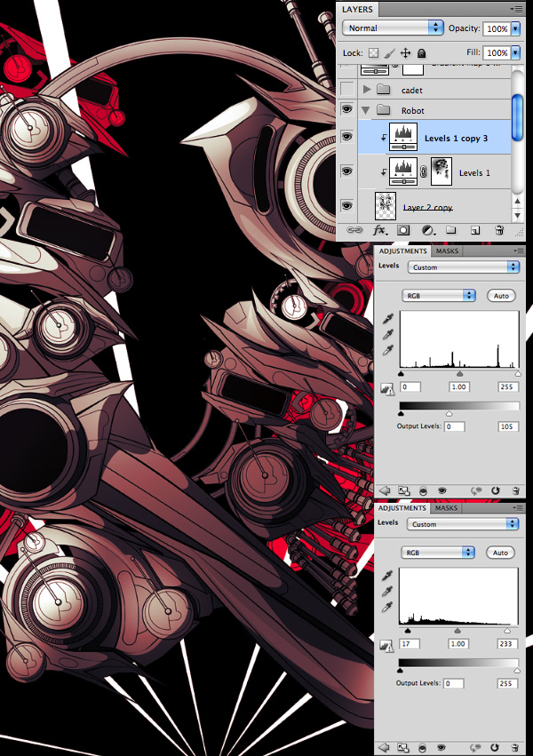Create a new group with folder icon
The image size is (533, 756).
pyautogui.click(x=450, y=230)
